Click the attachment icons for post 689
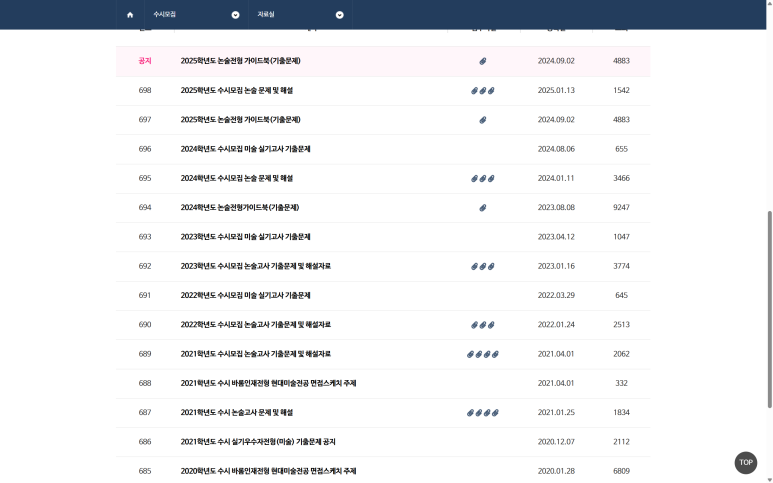The height and width of the screenshot is (483, 773). pyautogui.click(x=483, y=354)
